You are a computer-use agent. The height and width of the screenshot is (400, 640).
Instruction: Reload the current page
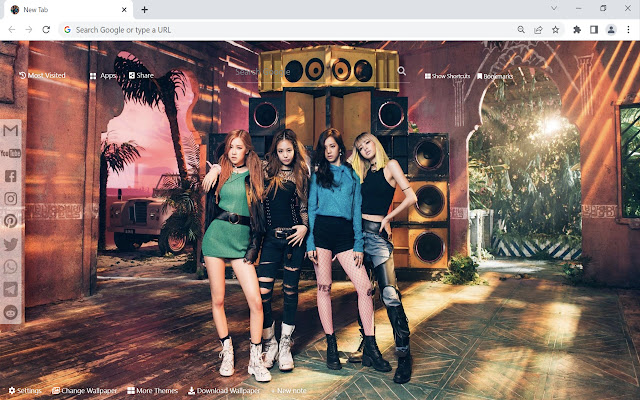(46, 30)
